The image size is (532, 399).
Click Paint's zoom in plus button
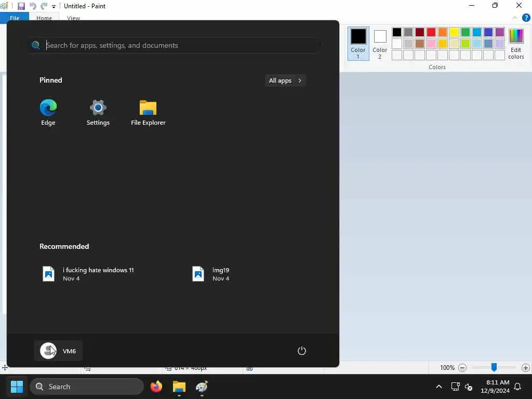pyautogui.click(x=526, y=368)
